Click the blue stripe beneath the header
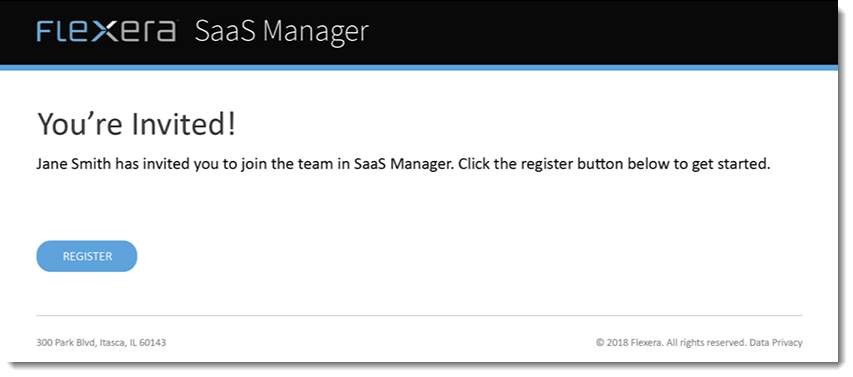 (x=419, y=67)
